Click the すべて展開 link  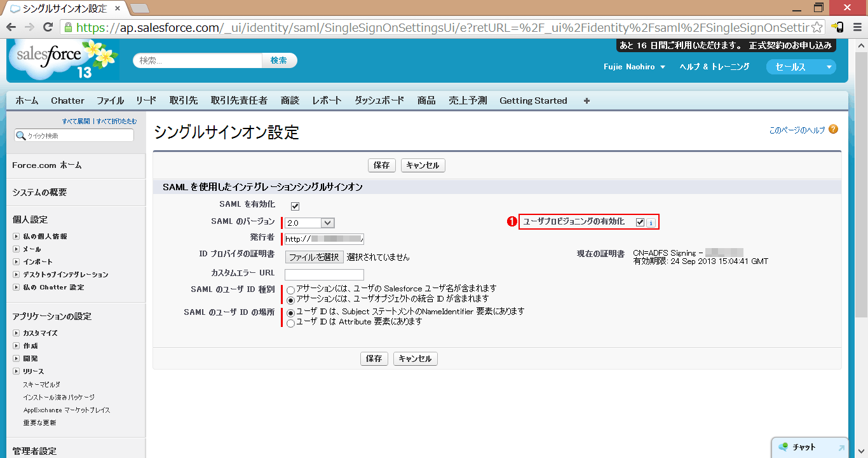pos(76,121)
